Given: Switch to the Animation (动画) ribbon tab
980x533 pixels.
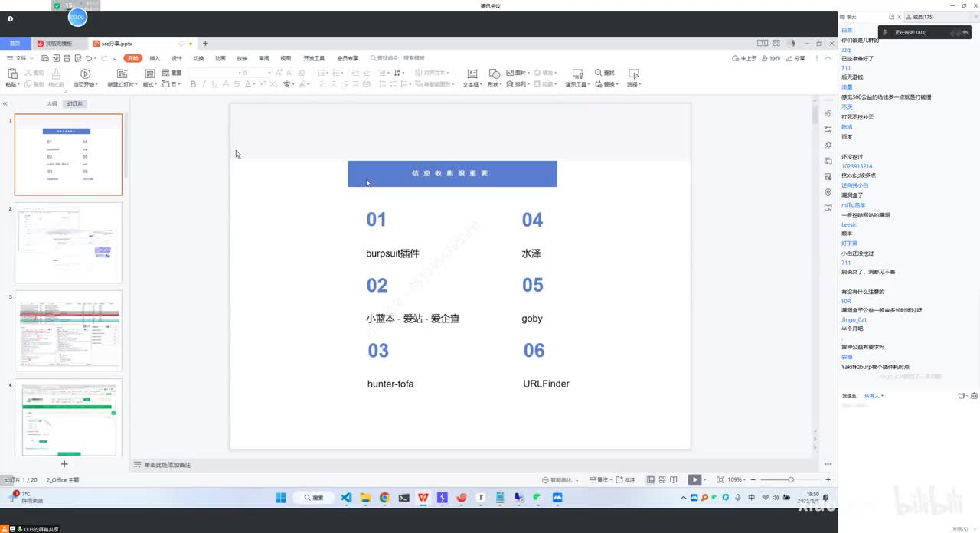Looking at the screenshot, I should click(x=220, y=58).
